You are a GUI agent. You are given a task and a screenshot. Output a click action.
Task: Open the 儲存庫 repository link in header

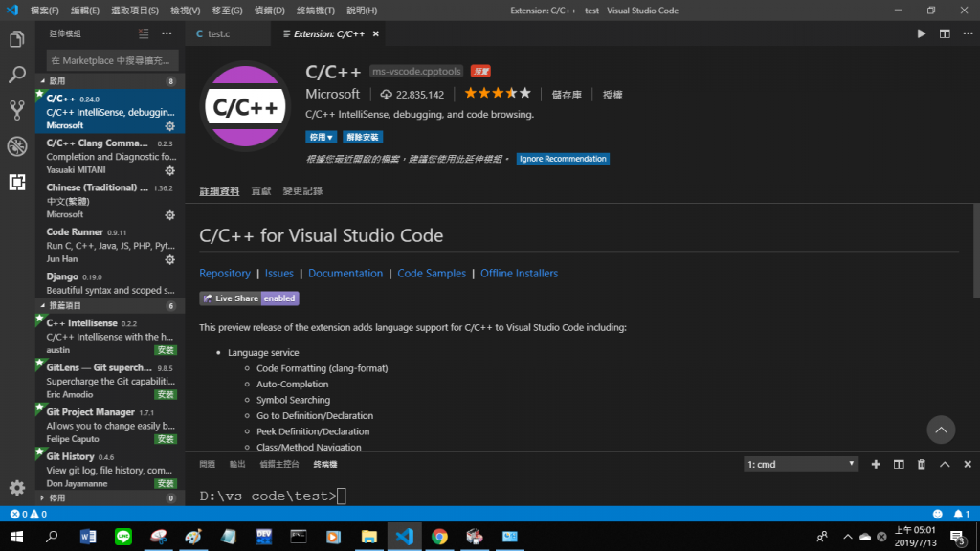[567, 95]
